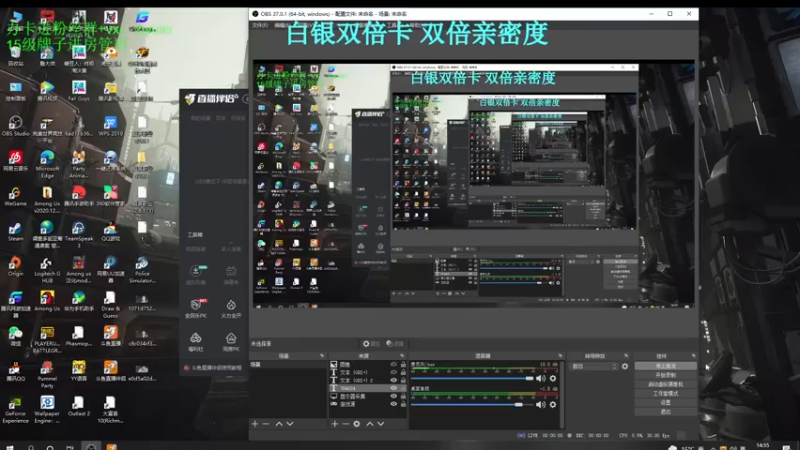
Task: Open the second OBS menu bar item
Action: [282, 25]
